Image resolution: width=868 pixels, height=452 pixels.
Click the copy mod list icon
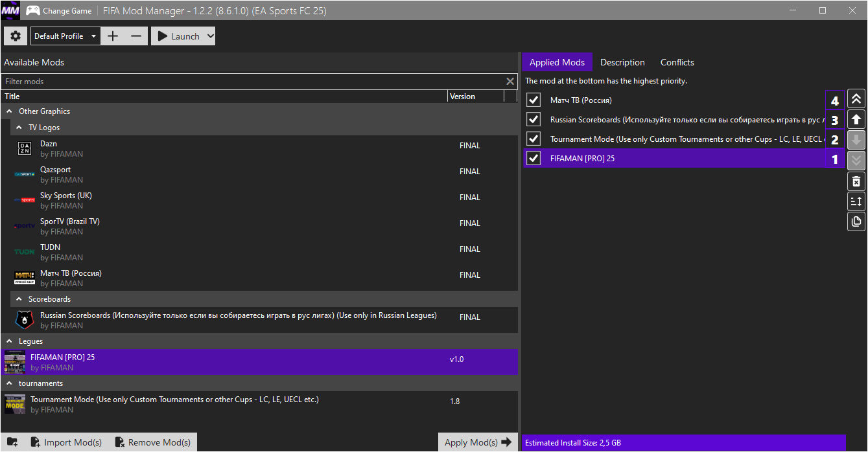point(856,222)
